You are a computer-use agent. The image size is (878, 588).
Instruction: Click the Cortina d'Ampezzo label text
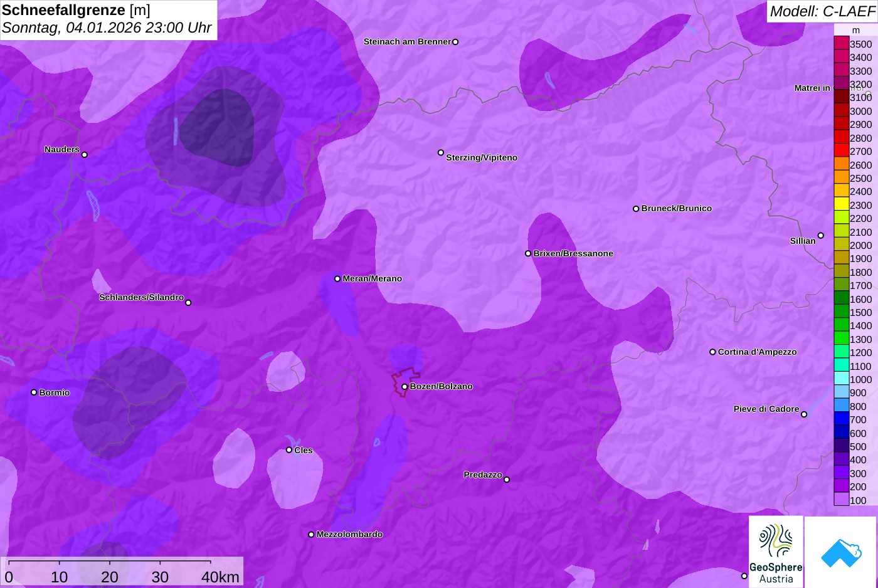758,352
